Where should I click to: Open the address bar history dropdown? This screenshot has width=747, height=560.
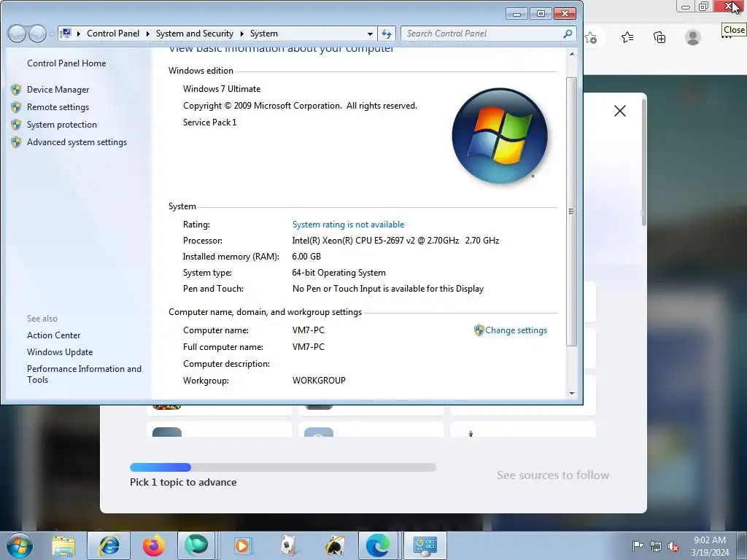(370, 34)
